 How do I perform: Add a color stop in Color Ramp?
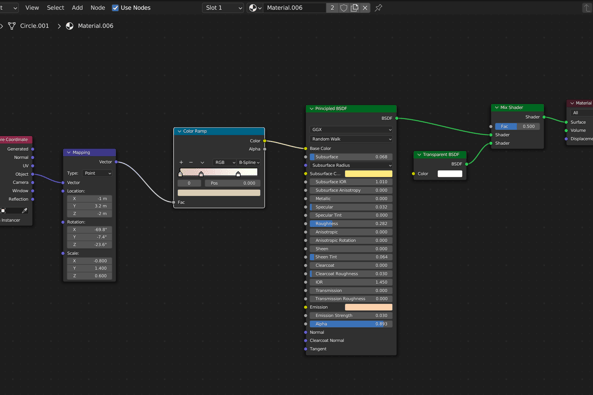coord(181,162)
